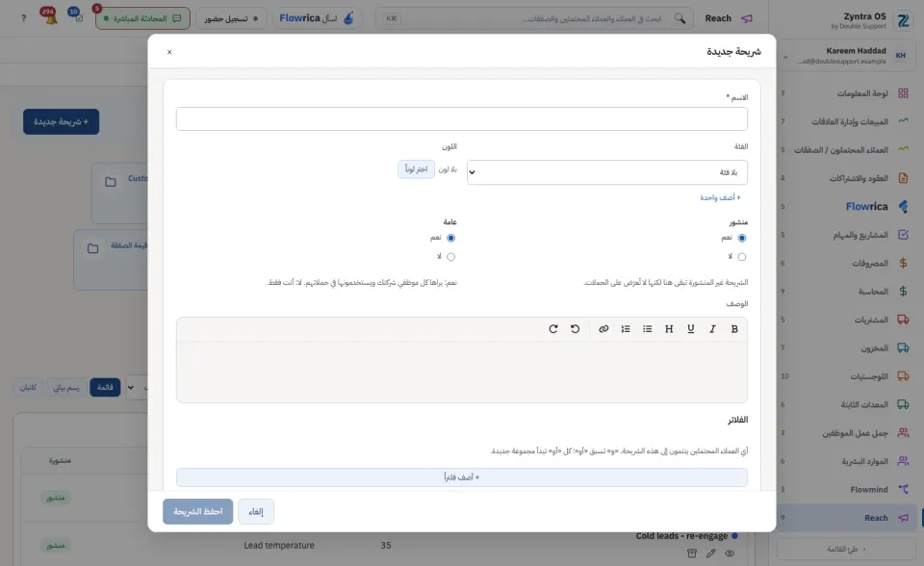
Task: Switch to قائمة list view
Action: click(x=105, y=387)
